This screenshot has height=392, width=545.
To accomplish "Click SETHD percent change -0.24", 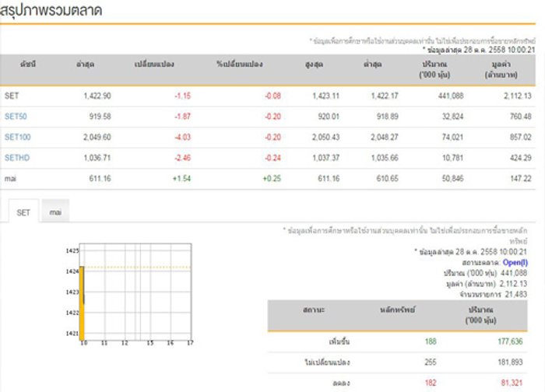I will (x=272, y=158).
